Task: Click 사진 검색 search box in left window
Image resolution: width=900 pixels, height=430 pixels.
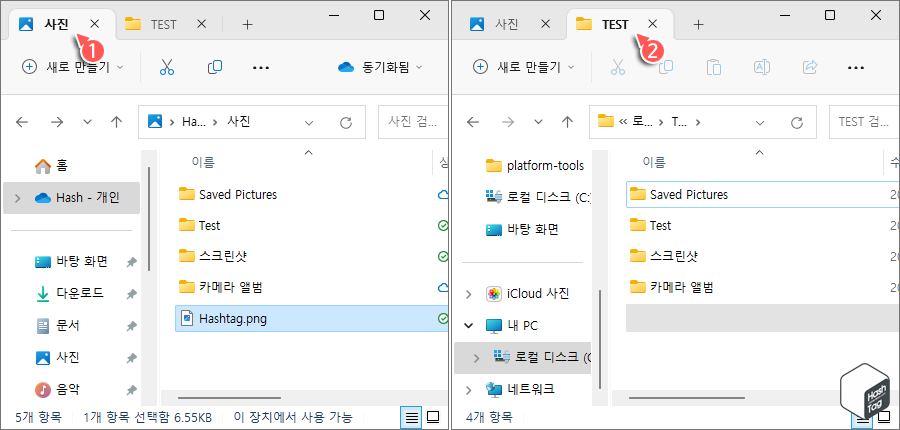Action: pos(413,122)
